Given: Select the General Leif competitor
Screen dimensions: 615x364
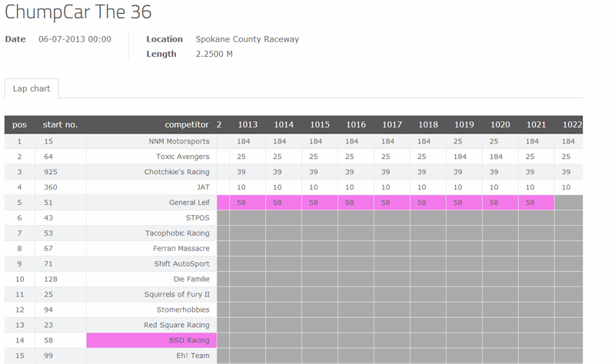Looking at the screenshot, I should coord(189,203).
